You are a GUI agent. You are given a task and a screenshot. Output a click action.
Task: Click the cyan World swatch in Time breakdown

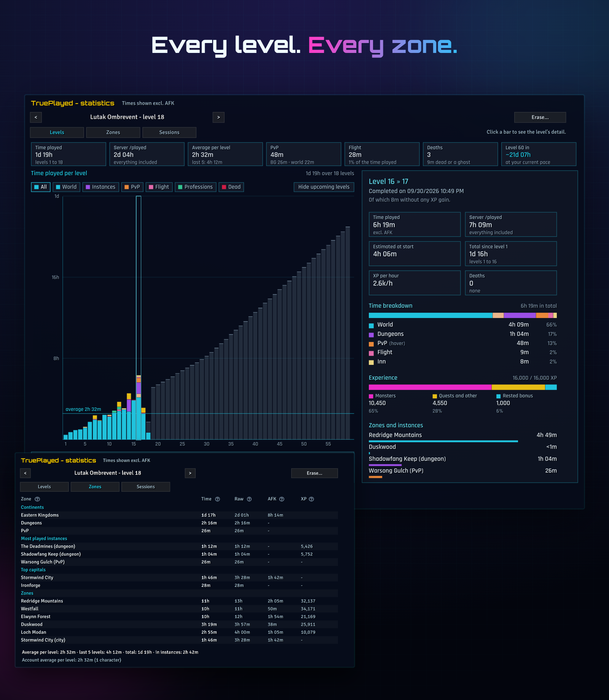pyautogui.click(x=371, y=326)
